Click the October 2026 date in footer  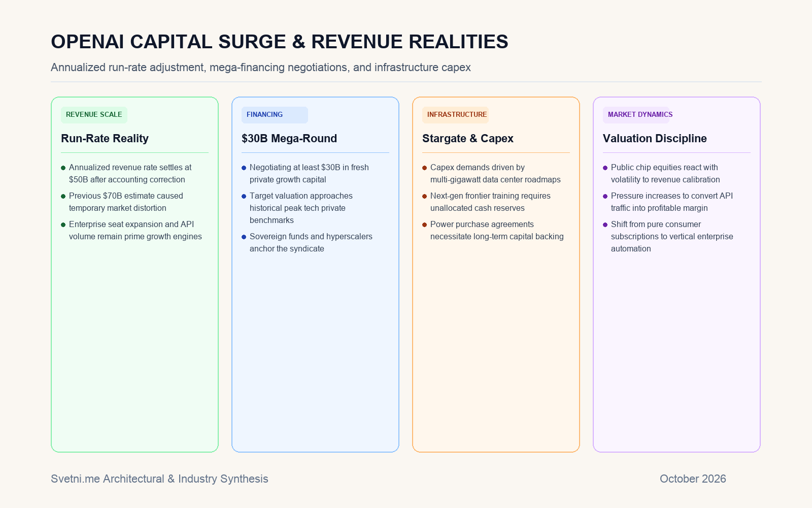pyautogui.click(x=693, y=479)
